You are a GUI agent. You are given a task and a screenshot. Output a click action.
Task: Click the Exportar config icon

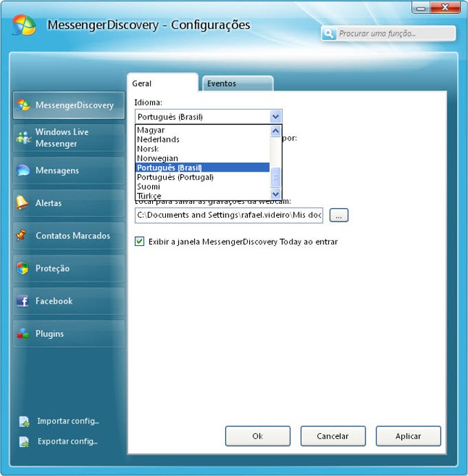[24, 442]
